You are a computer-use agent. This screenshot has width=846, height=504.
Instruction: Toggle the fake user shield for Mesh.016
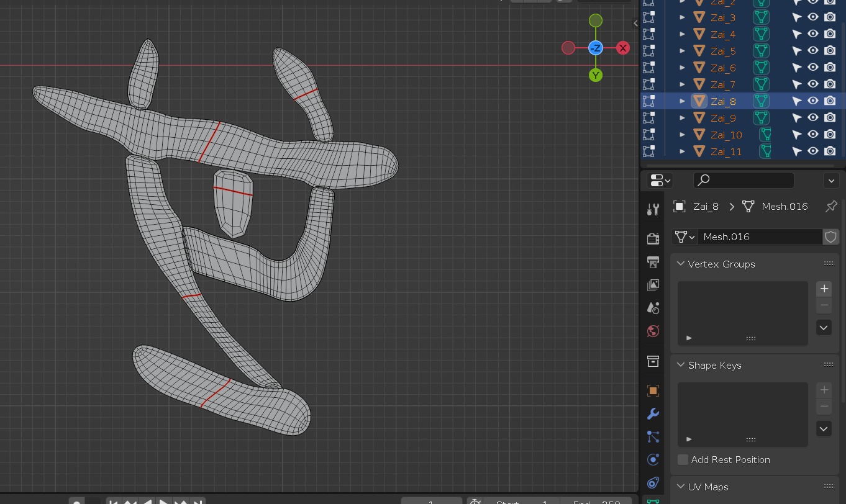click(x=830, y=237)
